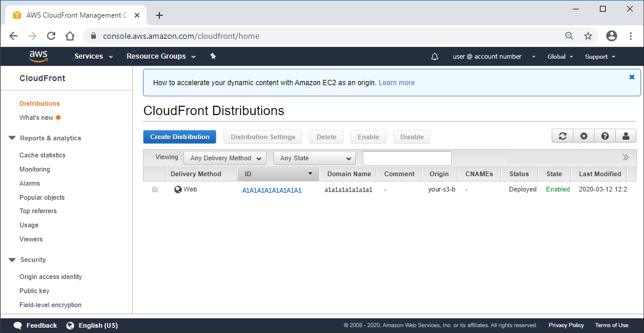644x333 pixels.
Task: Open the browser zoom magnifier icon
Action: [569, 36]
